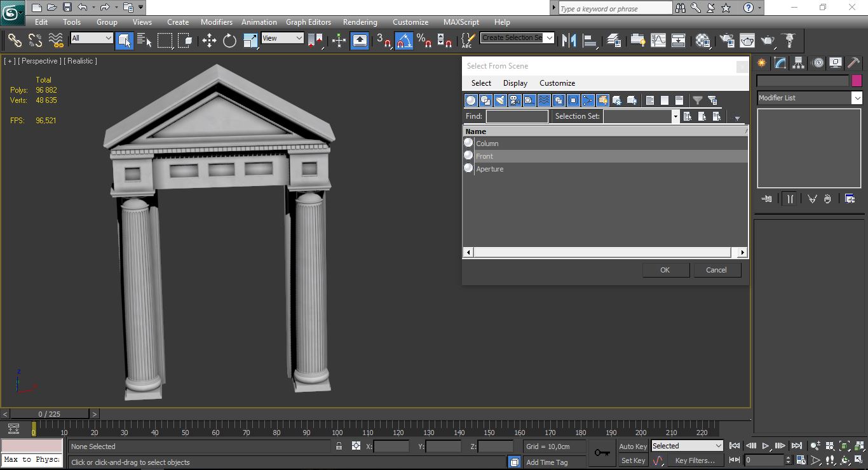This screenshot has height=470, width=868.
Task: Click the 0 / 225 time slider
Action: [x=50, y=414]
